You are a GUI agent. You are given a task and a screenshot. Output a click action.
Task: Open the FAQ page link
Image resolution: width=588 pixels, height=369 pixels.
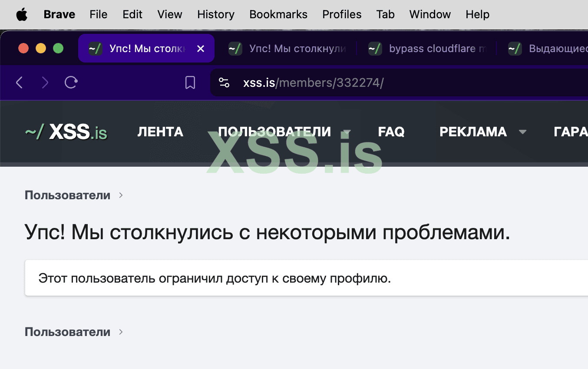[x=391, y=132]
